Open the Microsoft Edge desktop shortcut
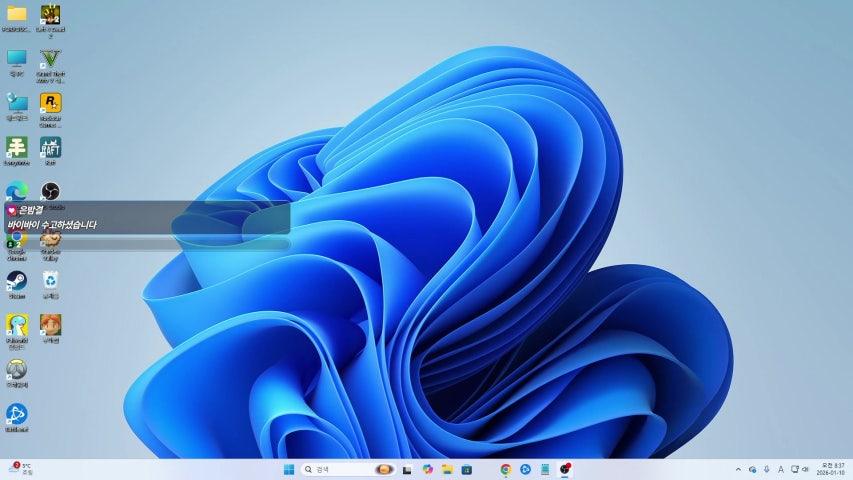853x480 pixels. tap(17, 191)
